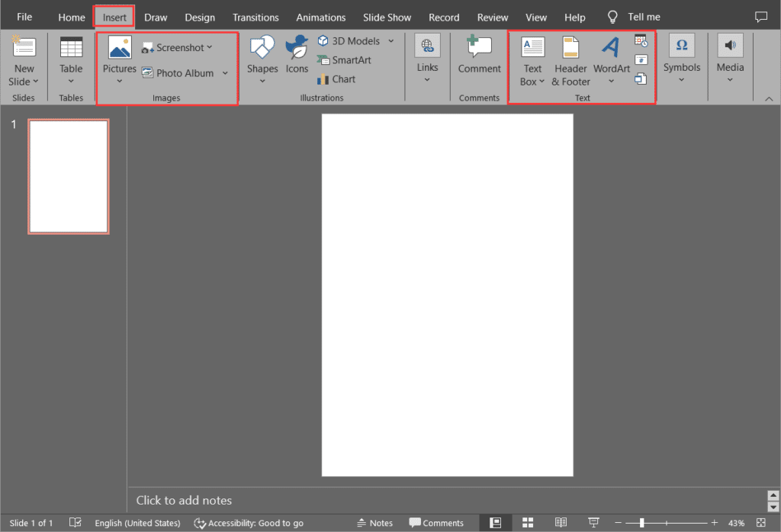Switch to Slide Sorter view
The height and width of the screenshot is (532, 781).
coord(528,523)
